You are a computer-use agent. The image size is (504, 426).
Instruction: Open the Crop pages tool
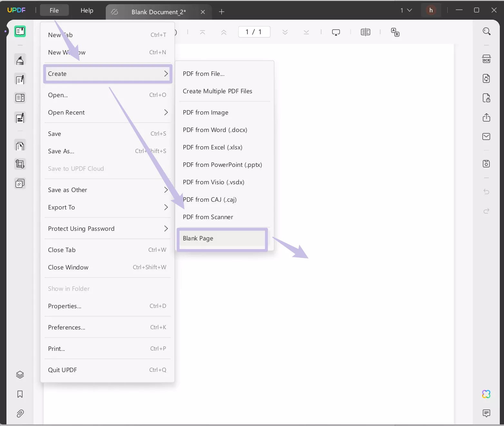20,164
